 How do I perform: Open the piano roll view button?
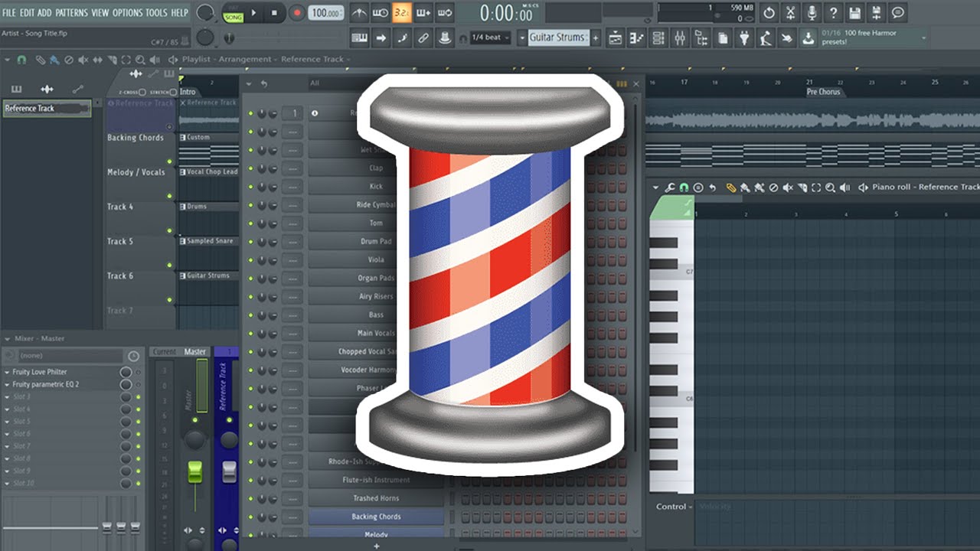click(636, 37)
